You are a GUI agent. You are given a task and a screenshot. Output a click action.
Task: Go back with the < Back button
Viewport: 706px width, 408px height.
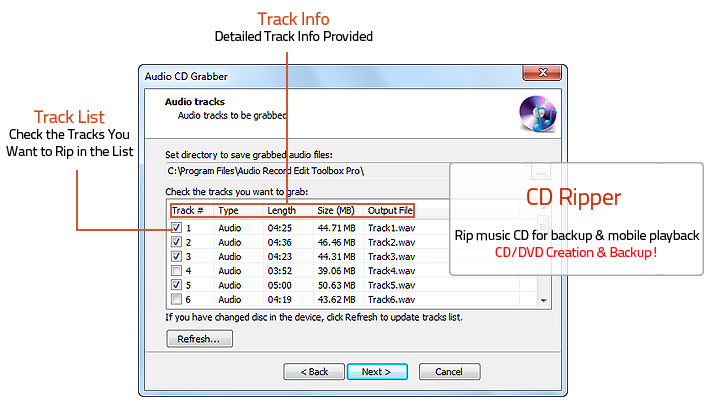[314, 372]
